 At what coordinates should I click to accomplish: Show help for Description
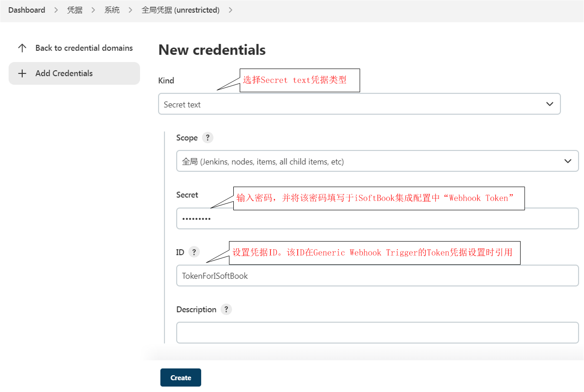coord(226,310)
